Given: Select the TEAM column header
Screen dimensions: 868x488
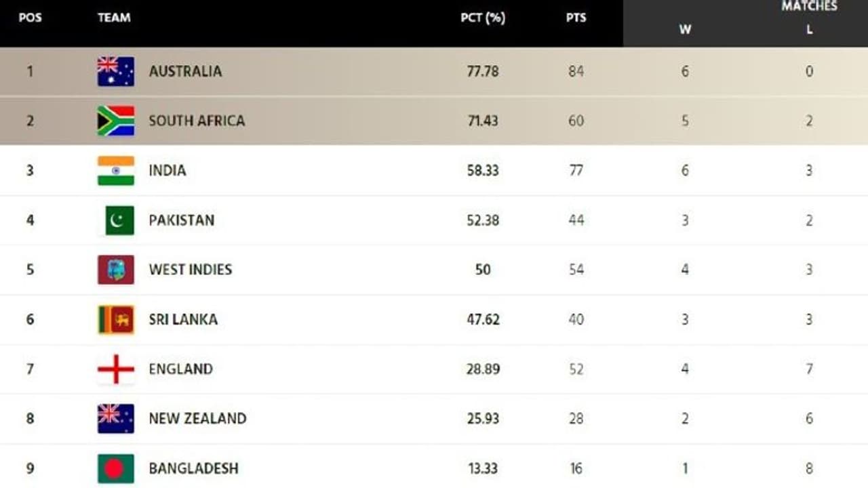Looking at the screenshot, I should coord(114,18).
